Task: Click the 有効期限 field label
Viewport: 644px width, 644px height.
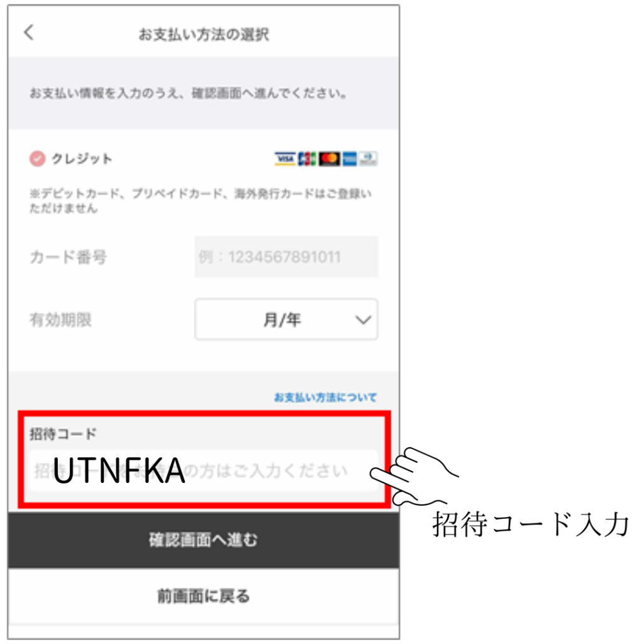Action: coord(60,320)
